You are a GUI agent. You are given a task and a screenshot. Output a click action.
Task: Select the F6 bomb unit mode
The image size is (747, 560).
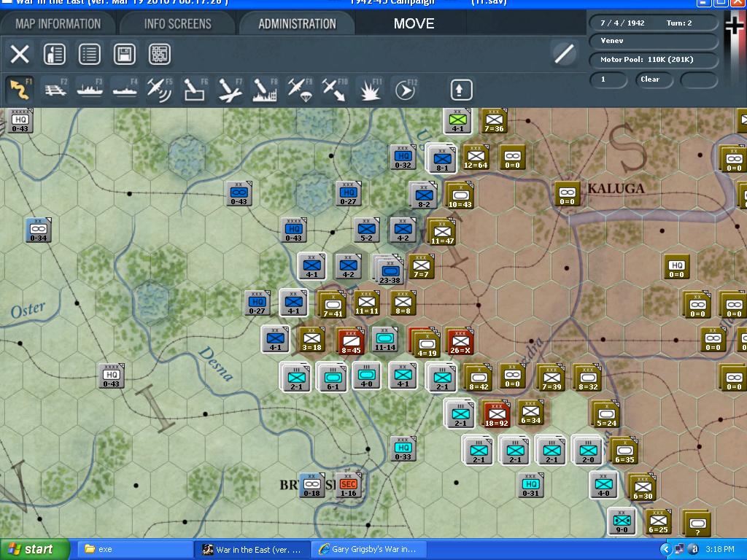pyautogui.click(x=196, y=90)
